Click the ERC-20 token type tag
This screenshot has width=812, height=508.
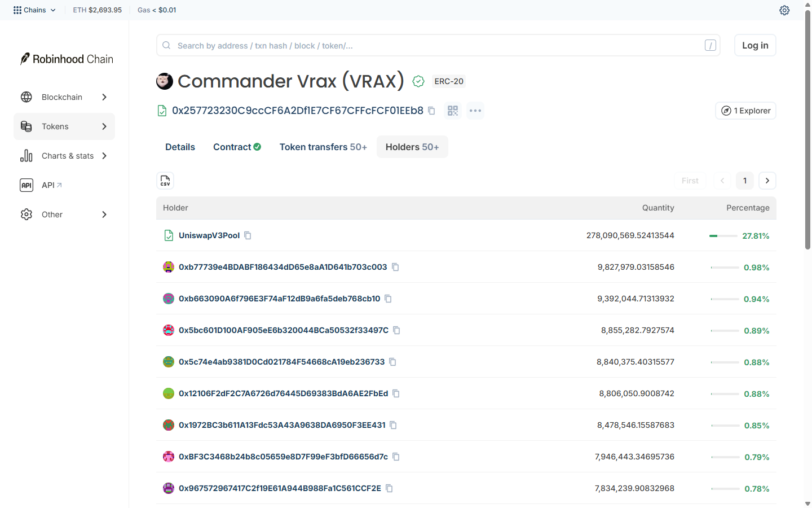(x=449, y=81)
